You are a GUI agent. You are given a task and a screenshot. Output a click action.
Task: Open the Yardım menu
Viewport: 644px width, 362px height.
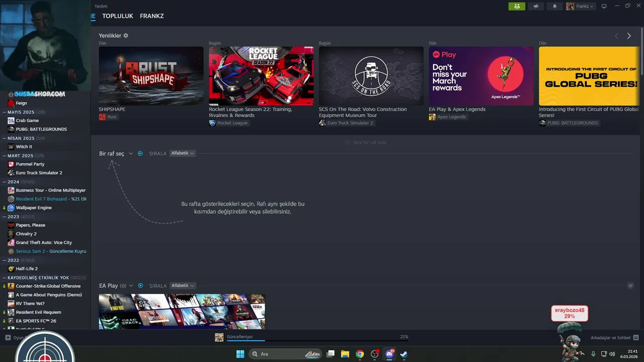tap(101, 7)
